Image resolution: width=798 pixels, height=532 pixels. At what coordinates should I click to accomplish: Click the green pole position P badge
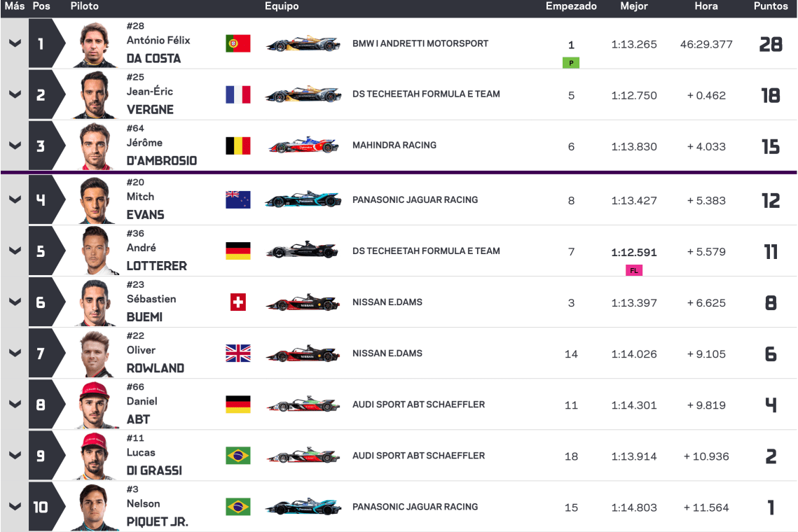(571, 63)
